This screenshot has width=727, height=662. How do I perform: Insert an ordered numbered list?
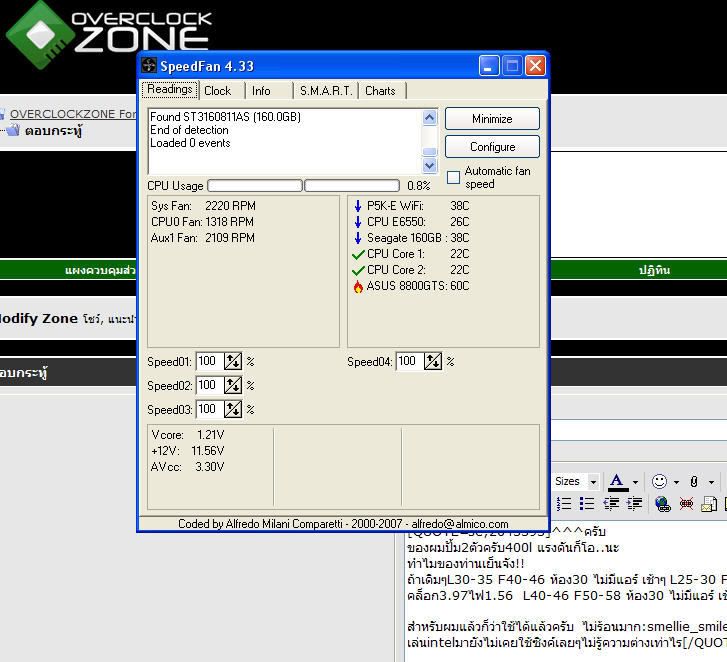(564, 504)
